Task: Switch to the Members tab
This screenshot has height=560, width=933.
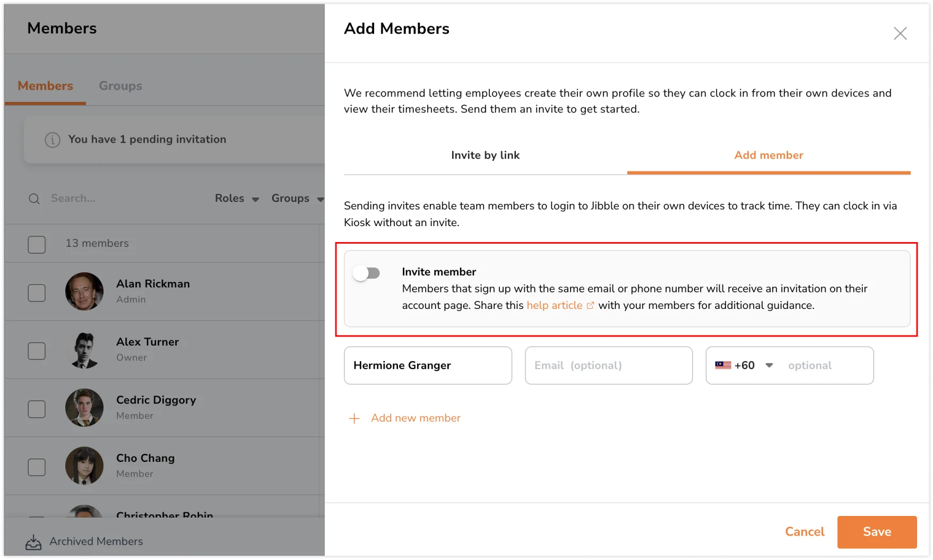Action: coord(45,86)
